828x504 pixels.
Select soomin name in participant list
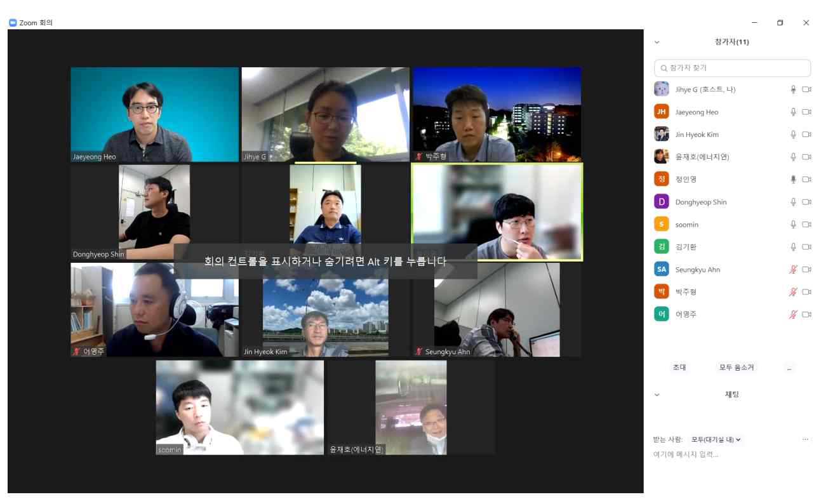[x=687, y=225]
